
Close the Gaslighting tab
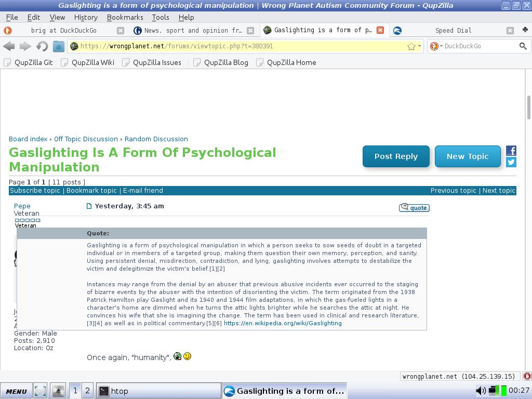click(380, 30)
